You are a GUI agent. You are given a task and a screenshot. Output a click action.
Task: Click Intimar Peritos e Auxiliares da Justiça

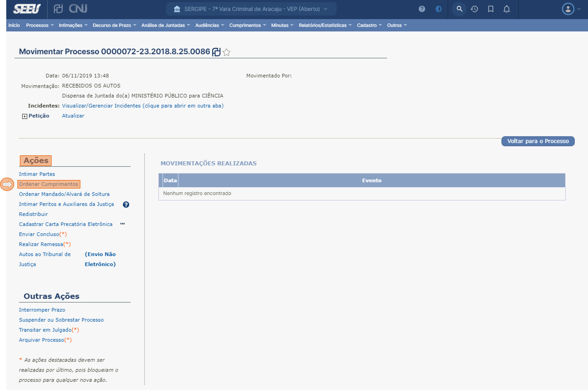pyautogui.click(x=66, y=204)
